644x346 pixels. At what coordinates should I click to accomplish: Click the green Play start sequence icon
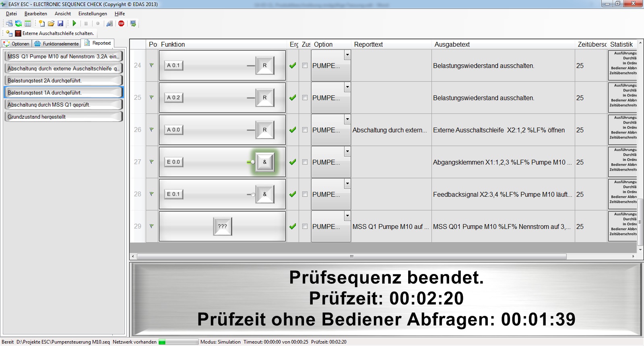tap(74, 23)
